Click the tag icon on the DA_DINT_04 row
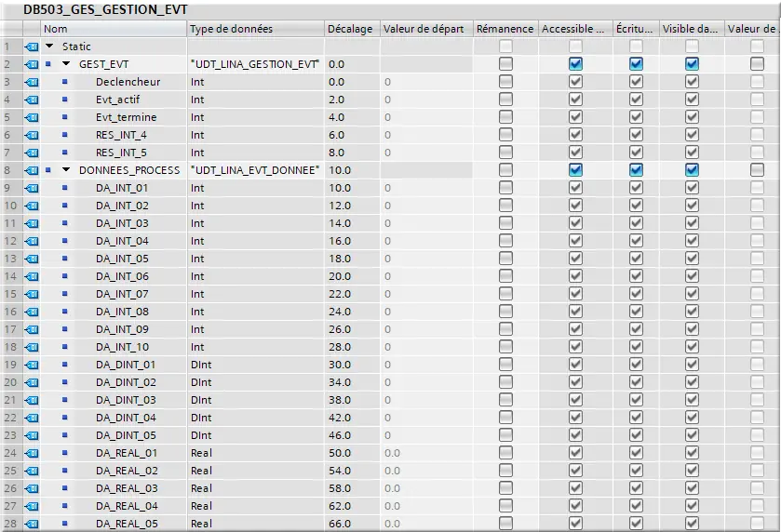 tap(32, 418)
